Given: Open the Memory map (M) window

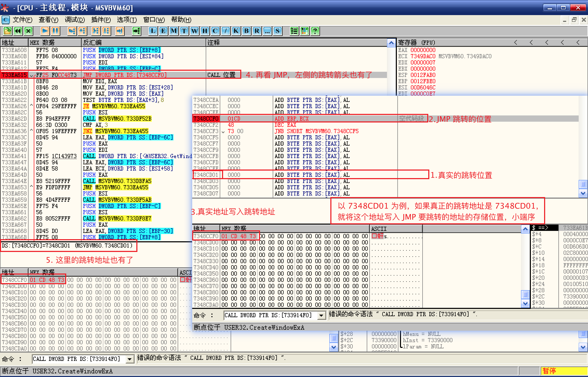Looking at the screenshot, I should coord(173,31).
